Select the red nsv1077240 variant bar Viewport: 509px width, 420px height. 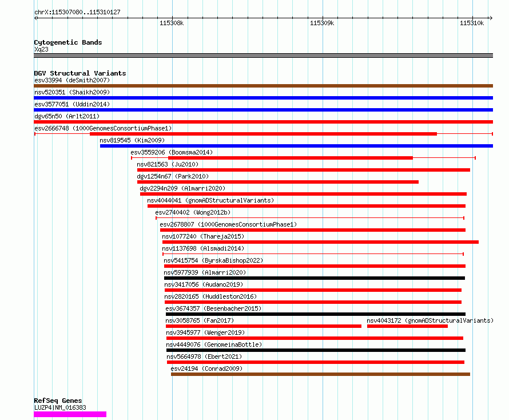coord(320,242)
